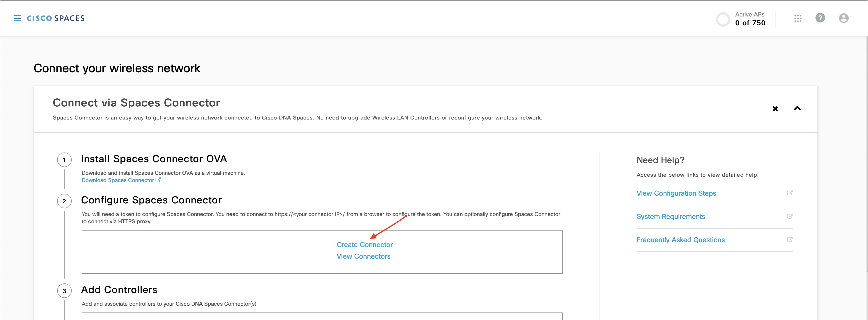
Task: Open the user account profile icon
Action: 843,18
